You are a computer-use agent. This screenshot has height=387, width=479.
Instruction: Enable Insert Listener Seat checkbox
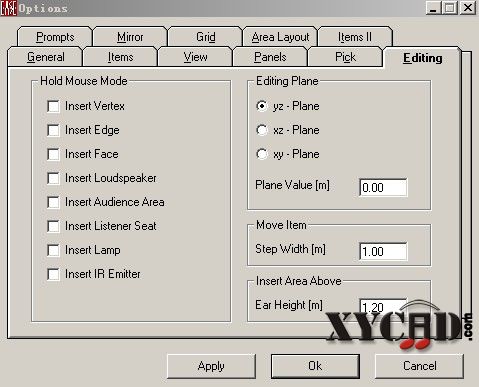53,226
